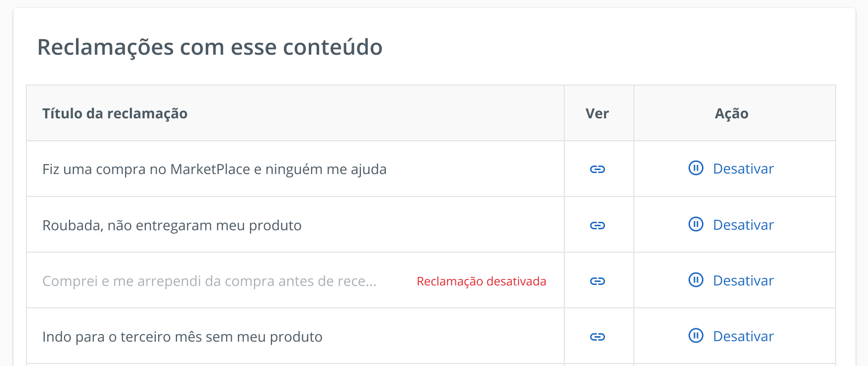Click pause icon in Roubada complaint row

[696, 224]
